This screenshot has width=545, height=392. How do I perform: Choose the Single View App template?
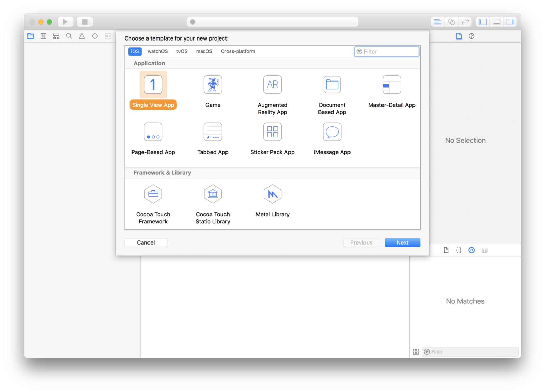click(153, 91)
